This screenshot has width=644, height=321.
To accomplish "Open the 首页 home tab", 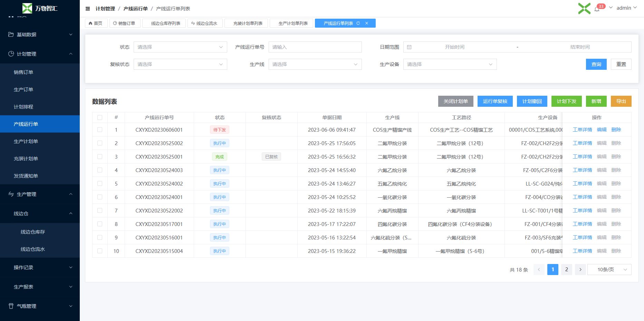I will point(96,23).
